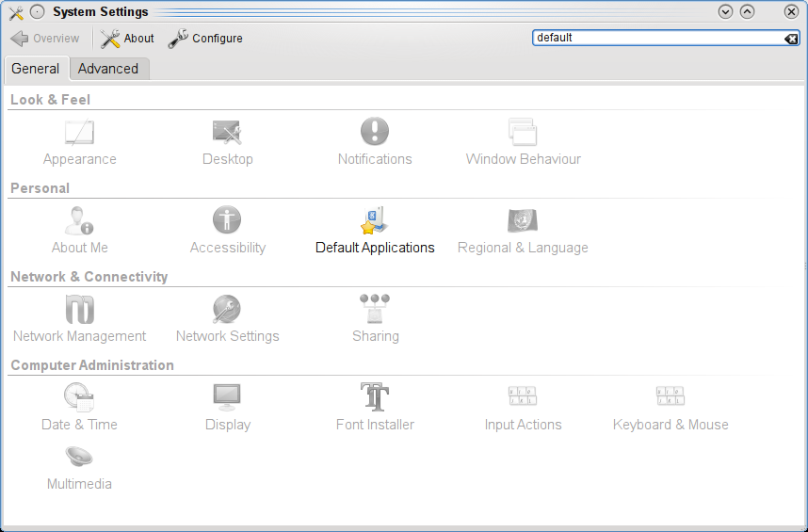Viewport: 808px width, 532px height.
Task: Clear the search field text
Action: (791, 39)
